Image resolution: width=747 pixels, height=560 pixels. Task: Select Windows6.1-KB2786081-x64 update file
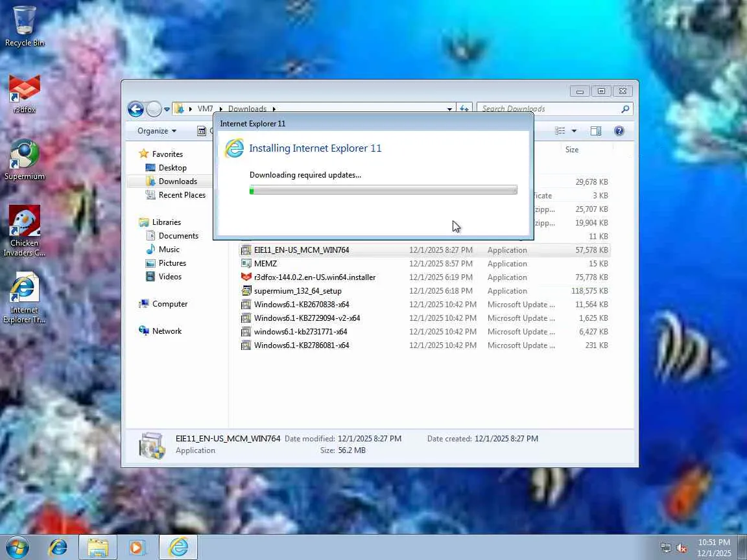click(x=425, y=345)
